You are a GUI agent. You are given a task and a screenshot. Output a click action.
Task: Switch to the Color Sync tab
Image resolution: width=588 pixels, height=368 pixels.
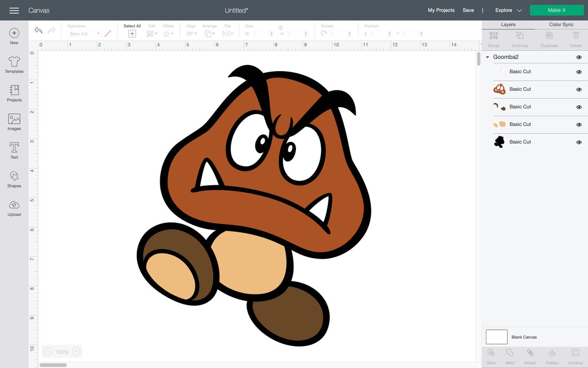561,24
